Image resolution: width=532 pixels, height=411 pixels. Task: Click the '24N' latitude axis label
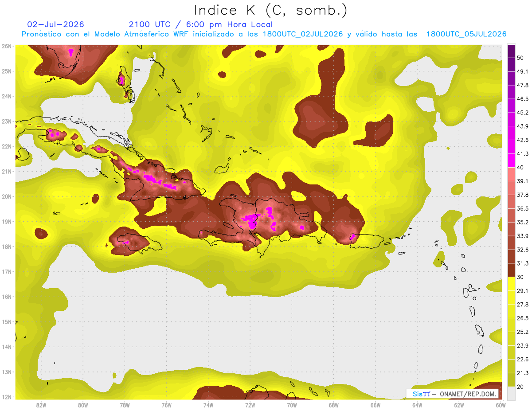[7, 96]
